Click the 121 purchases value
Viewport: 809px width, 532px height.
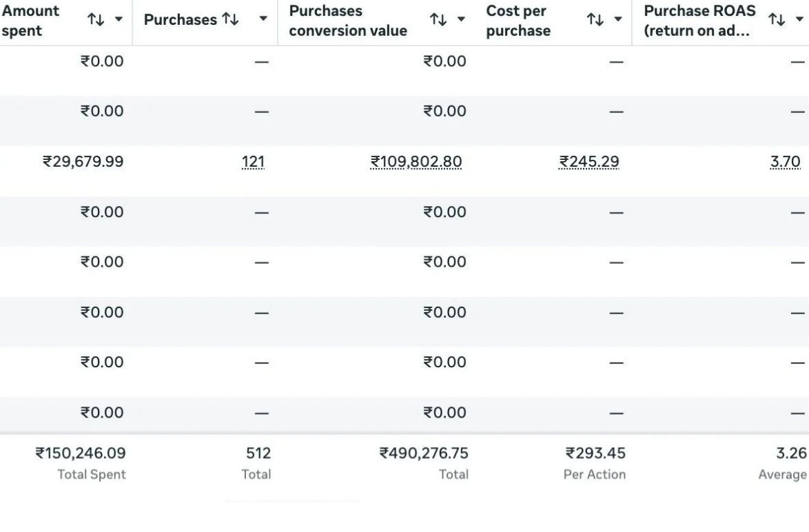tap(253, 161)
